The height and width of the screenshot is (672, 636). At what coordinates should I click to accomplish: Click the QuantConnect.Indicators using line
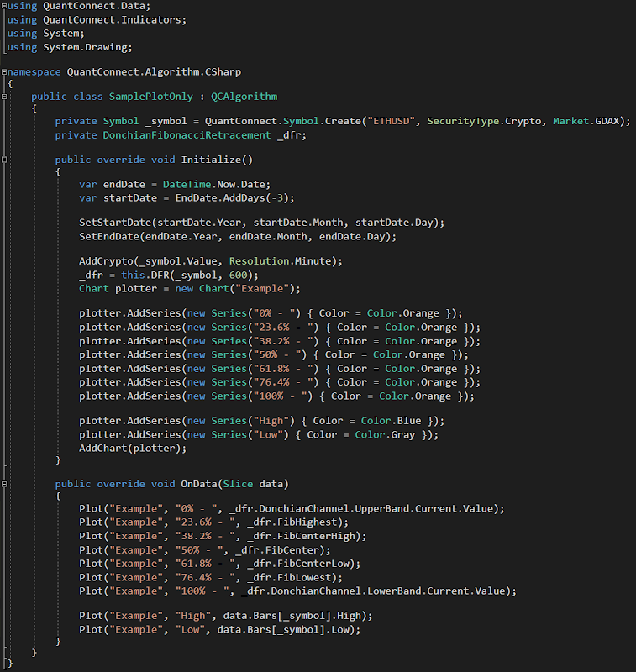click(x=97, y=19)
